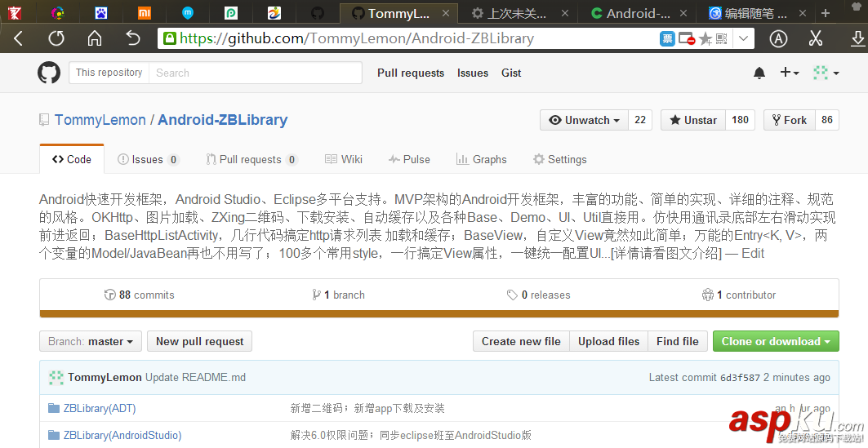Switch to the Baidu paw browser tab
The width and height of the screenshot is (868, 448).
point(100,13)
